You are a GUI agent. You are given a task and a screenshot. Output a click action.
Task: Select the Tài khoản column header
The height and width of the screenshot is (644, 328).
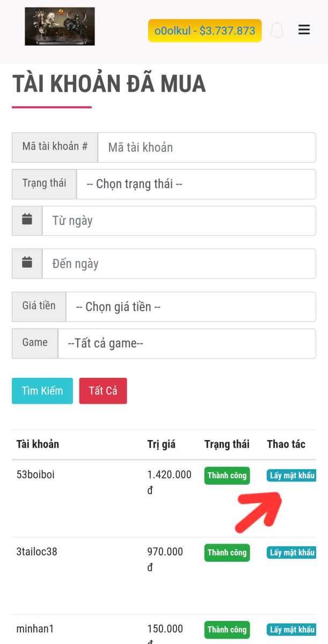point(38,444)
